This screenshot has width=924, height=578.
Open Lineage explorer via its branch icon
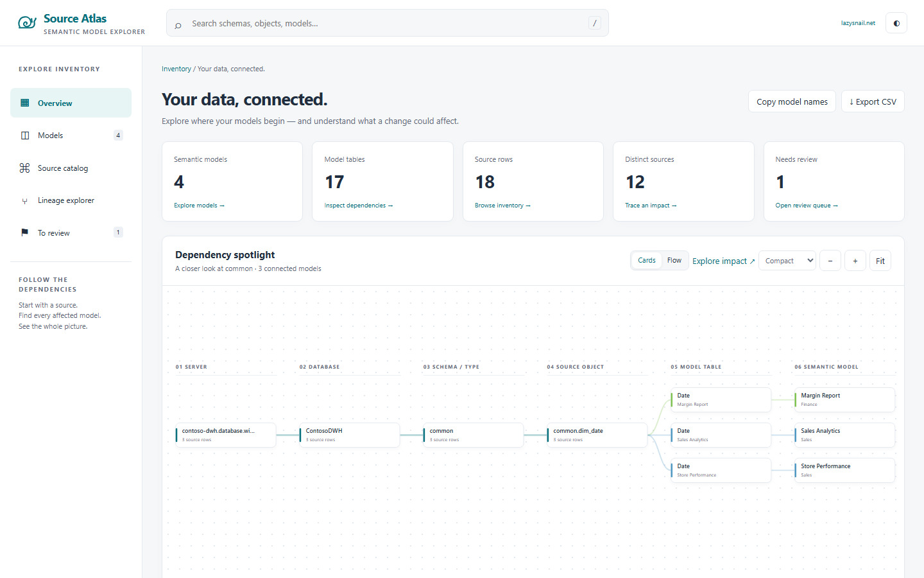25,201
